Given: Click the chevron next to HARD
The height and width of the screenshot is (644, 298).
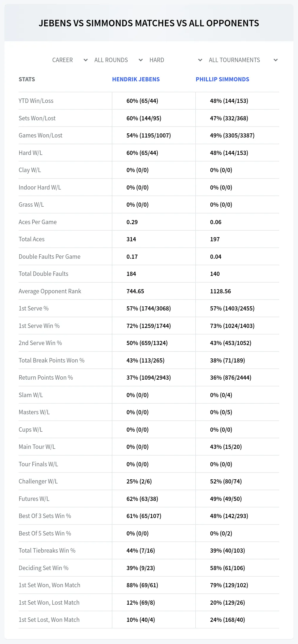Looking at the screenshot, I should pos(200,60).
